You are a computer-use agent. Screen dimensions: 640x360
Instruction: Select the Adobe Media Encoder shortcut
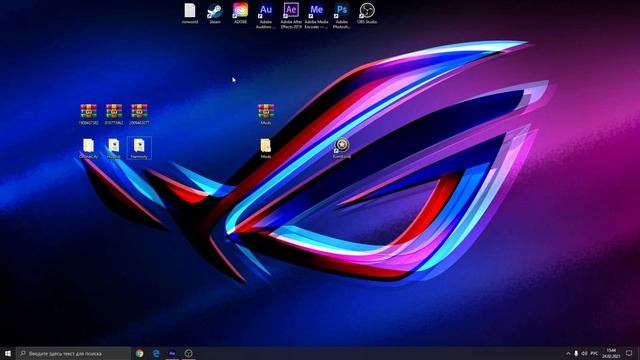tap(316, 16)
